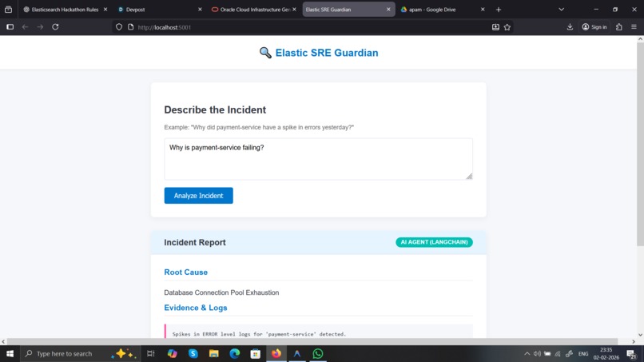Click the example payment-service hint text
The height and width of the screenshot is (362, 644).
259,127
